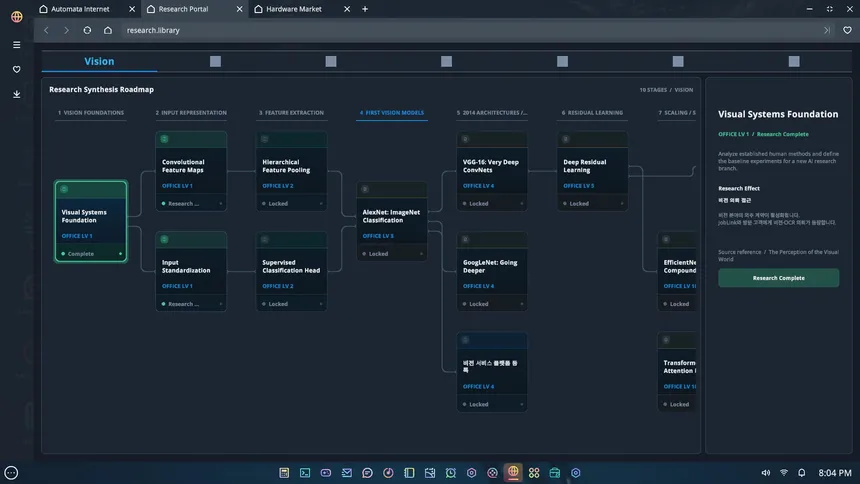Click the research.library address field
860x484 pixels.
[x=152, y=30]
